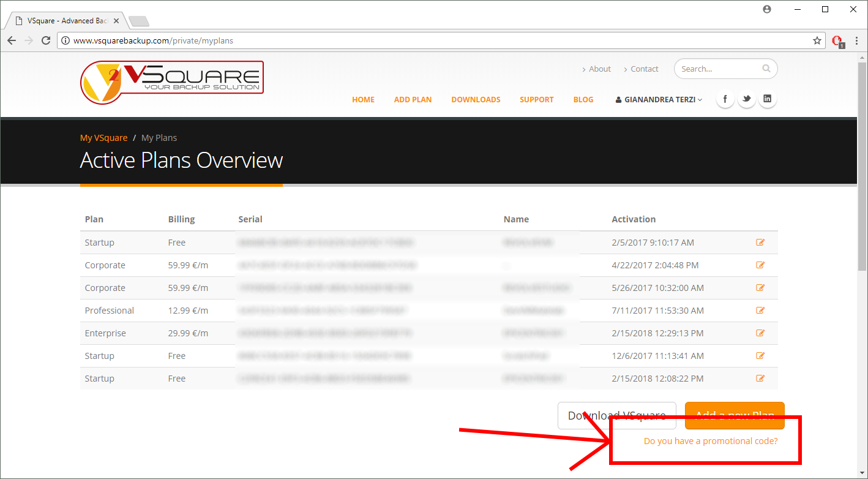Screen dimensions: 868x479
Task: Click the Add a new Plan button
Action: (x=735, y=415)
